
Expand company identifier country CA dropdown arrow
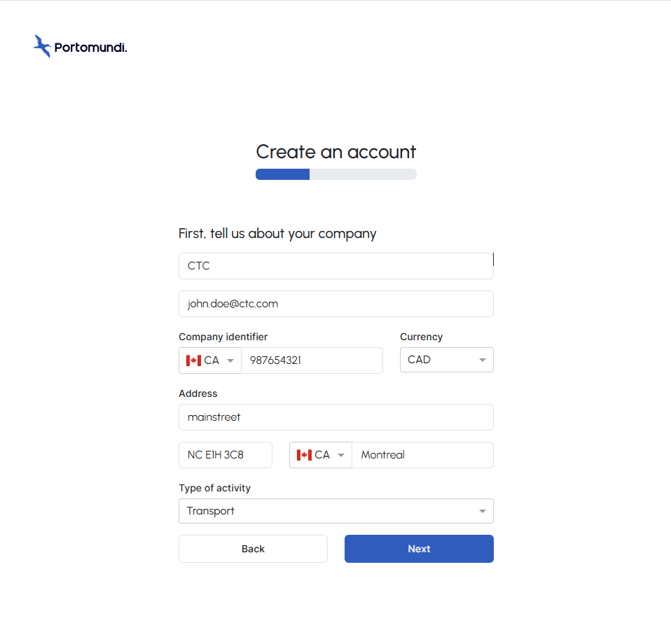pos(230,360)
